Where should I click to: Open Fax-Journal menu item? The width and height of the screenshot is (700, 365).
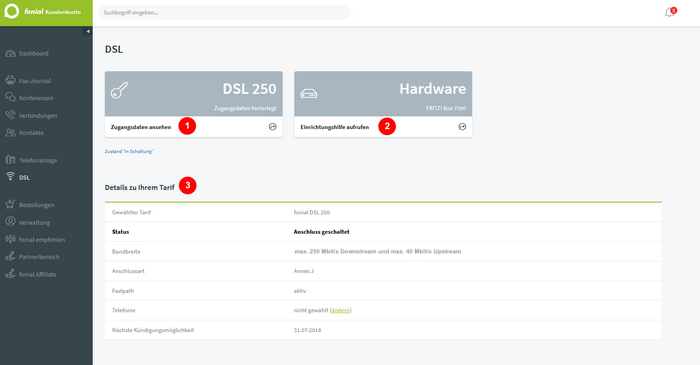pyautogui.click(x=35, y=81)
